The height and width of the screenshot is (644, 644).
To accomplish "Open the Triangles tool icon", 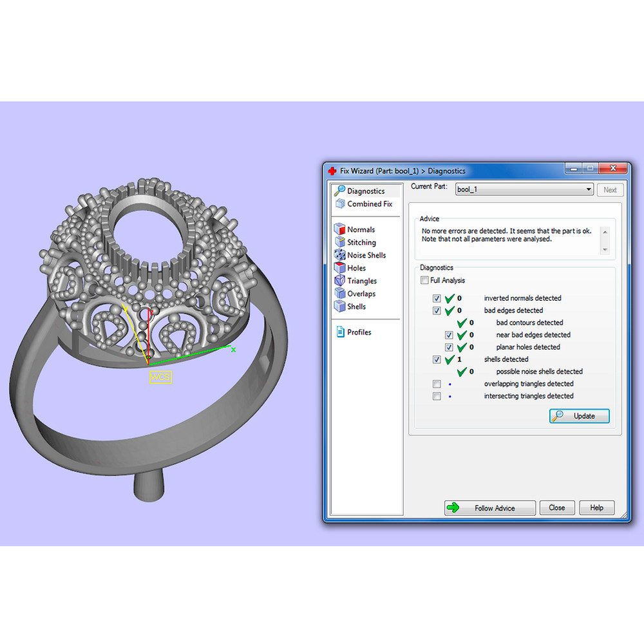I will (339, 281).
